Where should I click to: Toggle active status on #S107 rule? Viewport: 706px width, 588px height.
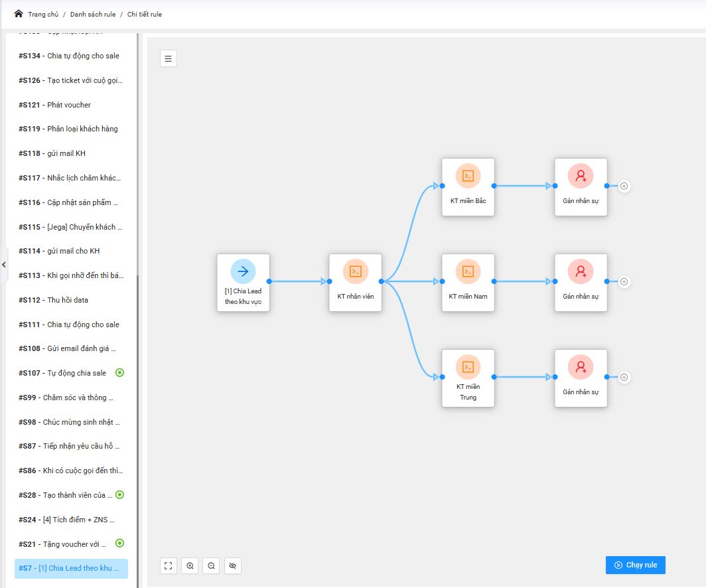(119, 373)
